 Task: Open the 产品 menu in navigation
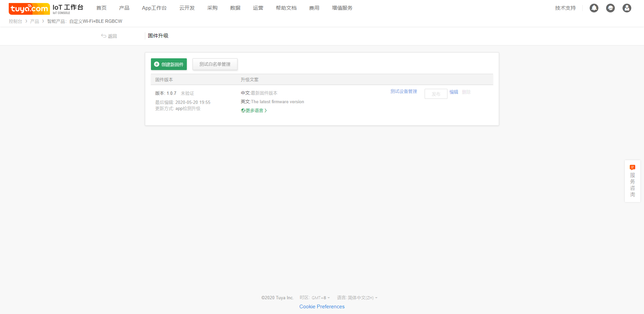(x=124, y=8)
